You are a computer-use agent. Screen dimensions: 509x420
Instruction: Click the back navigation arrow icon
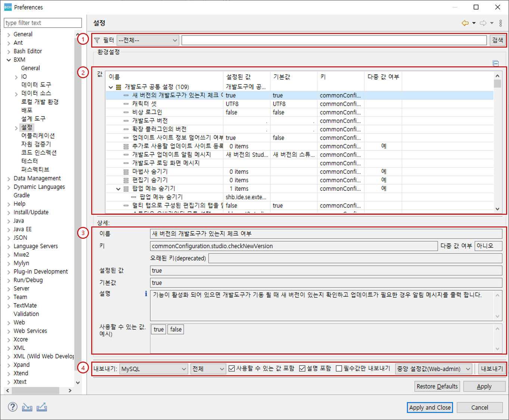click(465, 23)
